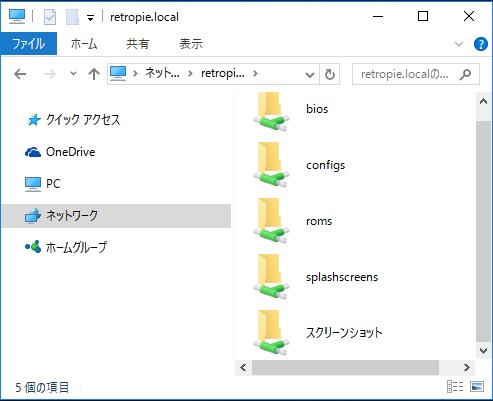The image size is (493, 401).
Task: Click the horizontal scrollbar thumb
Action: pos(345,367)
